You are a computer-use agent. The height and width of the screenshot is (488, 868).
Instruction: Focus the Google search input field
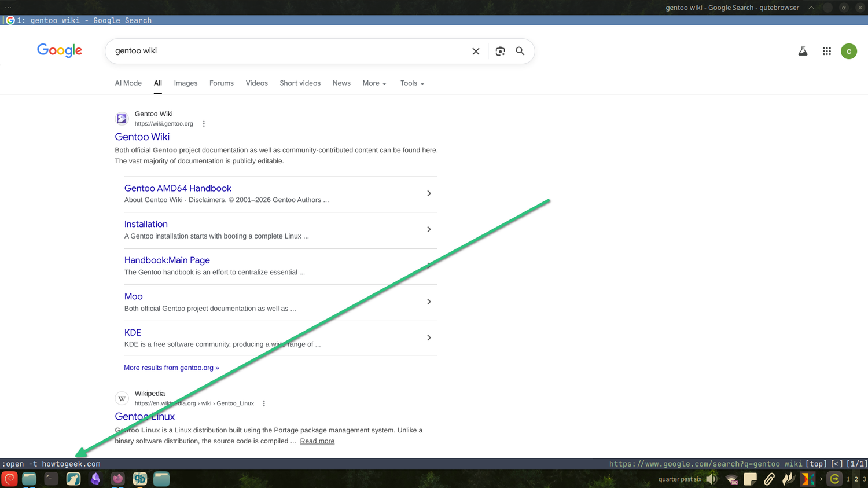pyautogui.click(x=289, y=51)
